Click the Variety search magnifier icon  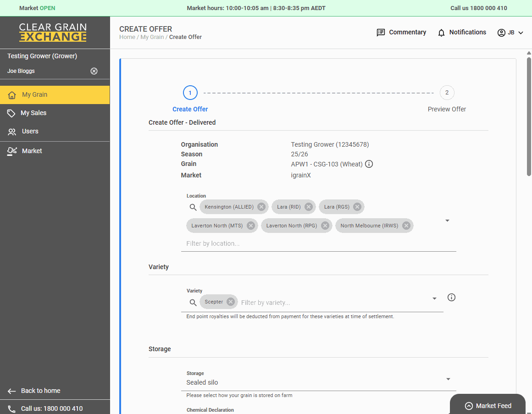point(193,303)
